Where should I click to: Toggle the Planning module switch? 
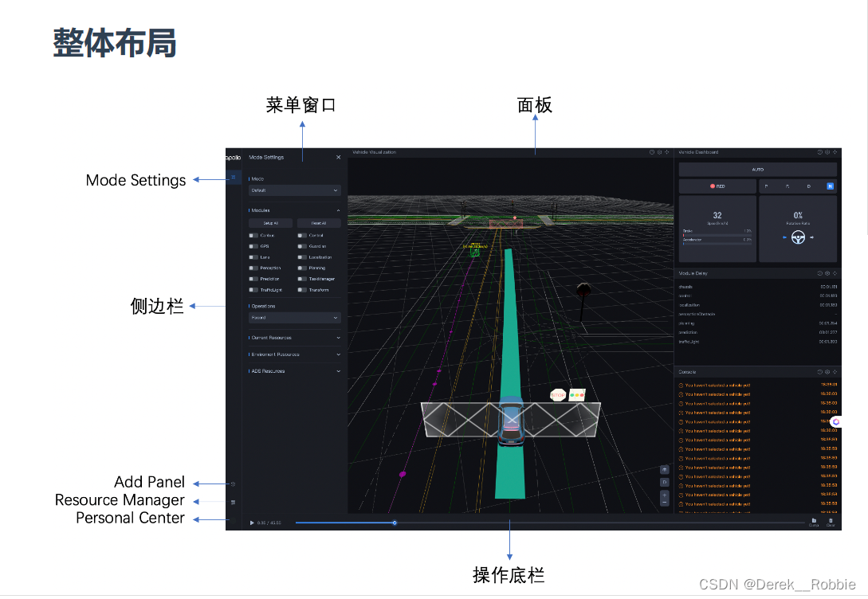coord(302,268)
